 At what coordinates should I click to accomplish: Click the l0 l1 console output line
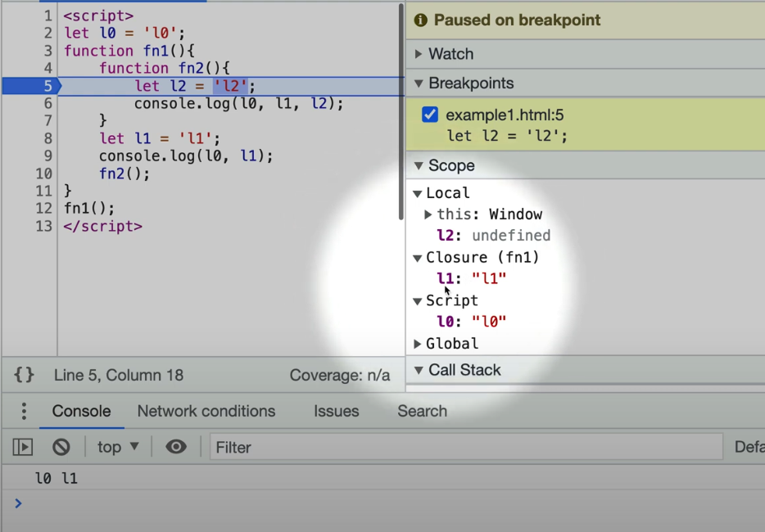[x=57, y=478]
